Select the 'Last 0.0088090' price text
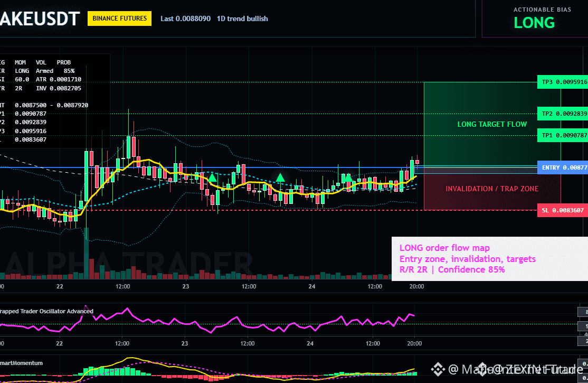 tap(185, 19)
